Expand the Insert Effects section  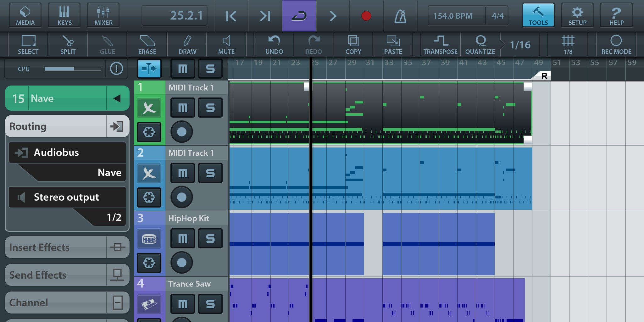(x=67, y=247)
